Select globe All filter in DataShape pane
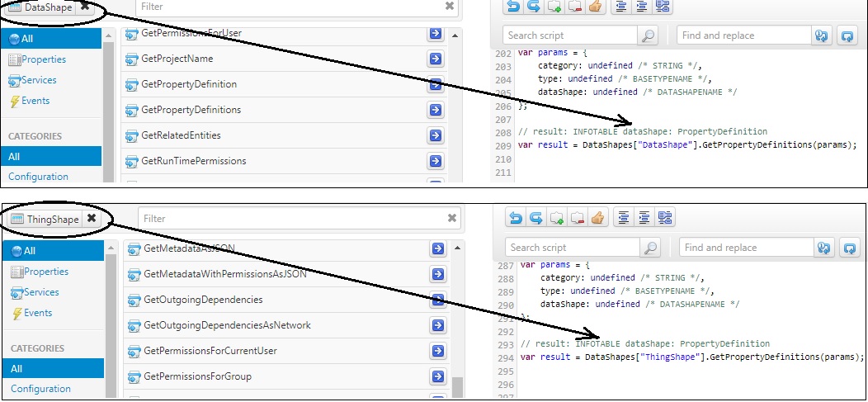Viewport: 868px width, 402px height. pos(51,39)
